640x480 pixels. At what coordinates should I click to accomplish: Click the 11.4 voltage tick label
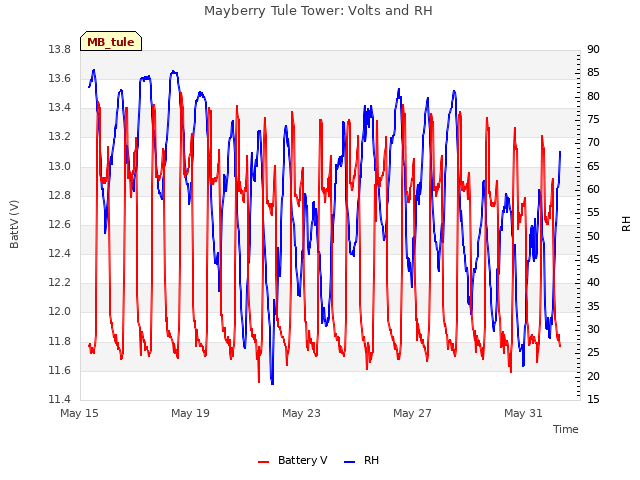60,399
